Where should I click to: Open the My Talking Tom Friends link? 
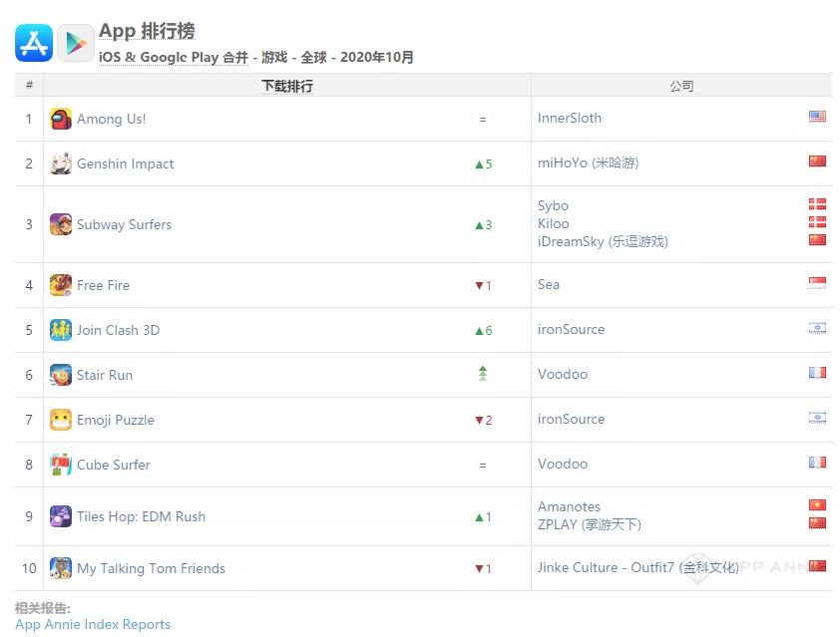151,568
